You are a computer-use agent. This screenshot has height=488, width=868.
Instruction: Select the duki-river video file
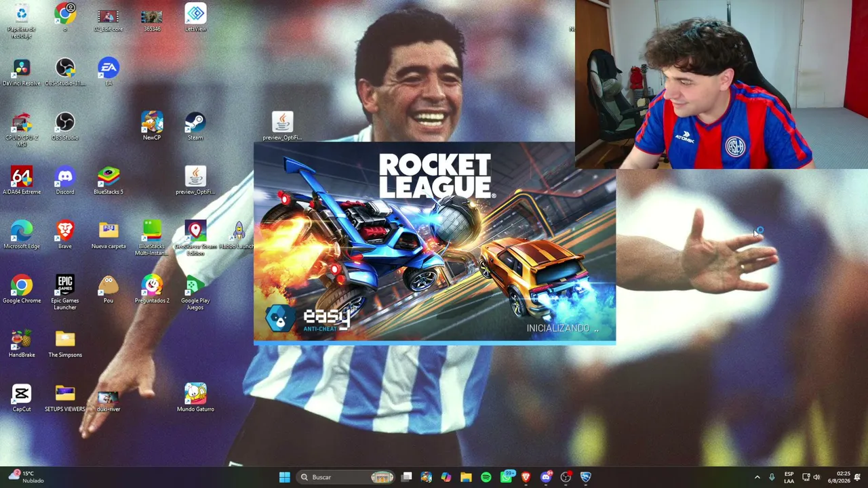(x=108, y=401)
